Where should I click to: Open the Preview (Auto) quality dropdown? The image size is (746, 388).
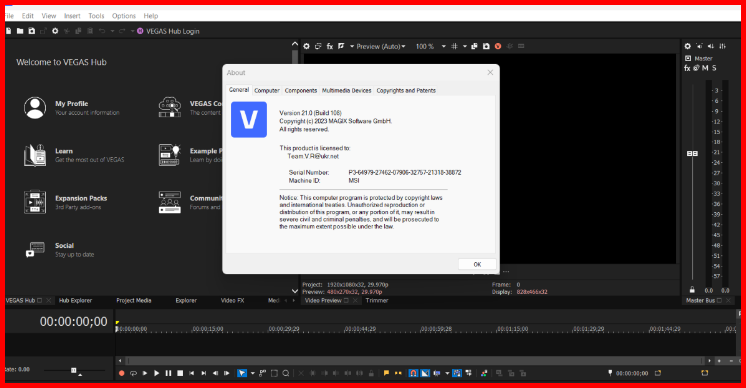click(381, 46)
